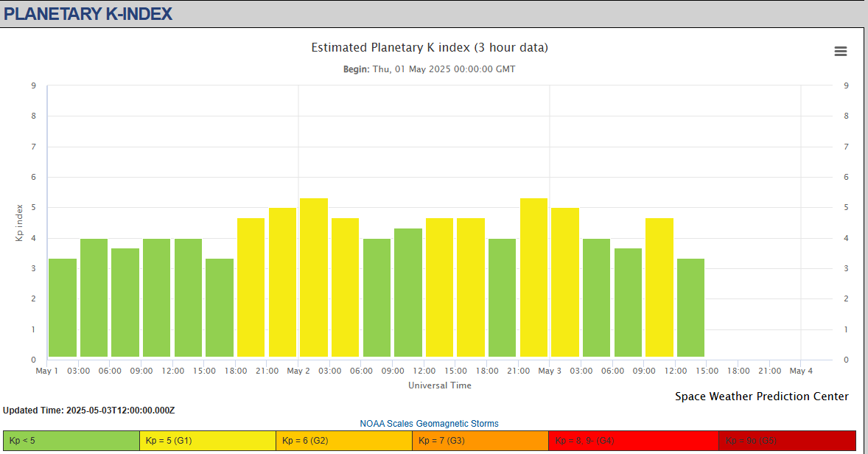The width and height of the screenshot is (868, 454).
Task: Open the chart context hamburger menu
Action: click(x=840, y=52)
